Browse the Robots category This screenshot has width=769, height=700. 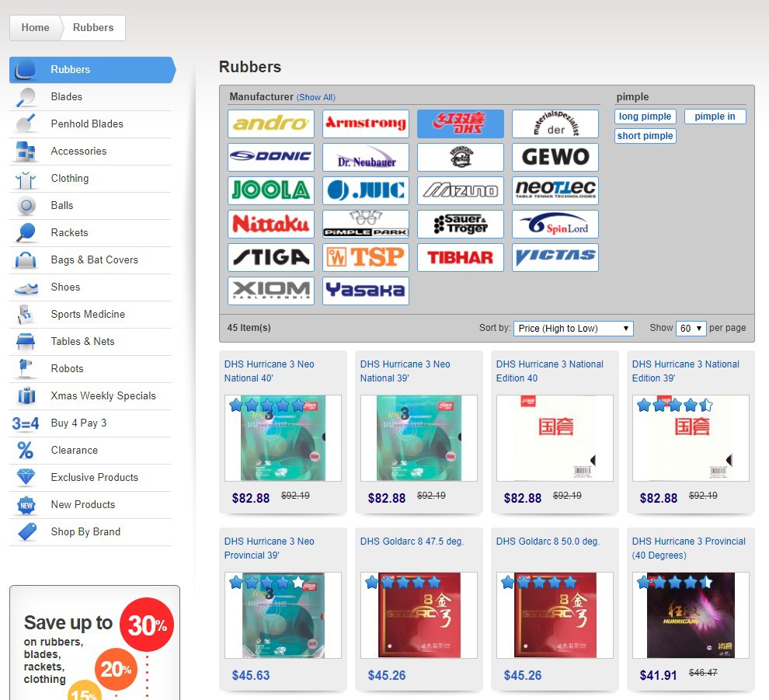click(90, 369)
